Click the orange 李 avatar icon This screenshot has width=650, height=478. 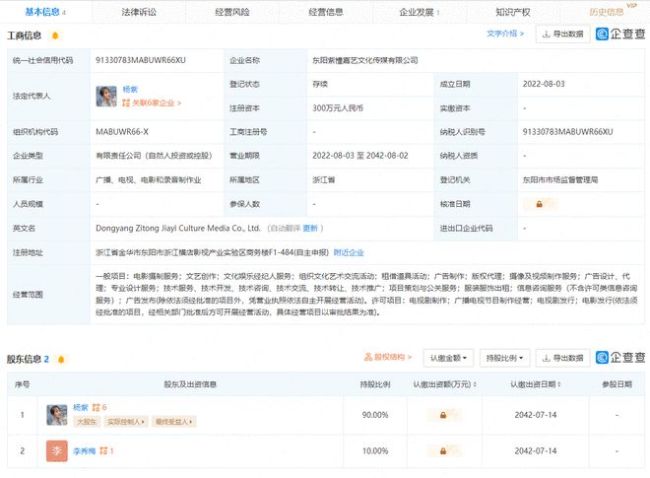tap(56, 452)
